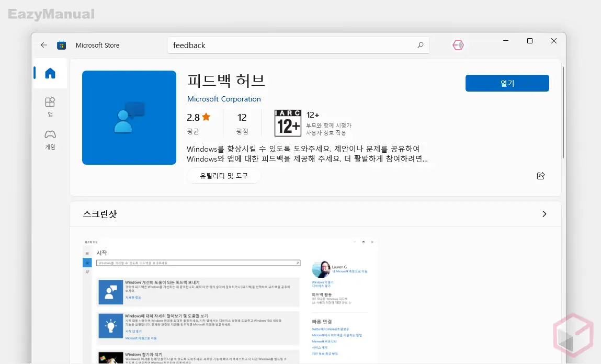Select the Home icon in the Store sidebar
Screen dimensions: 601x364
point(50,73)
